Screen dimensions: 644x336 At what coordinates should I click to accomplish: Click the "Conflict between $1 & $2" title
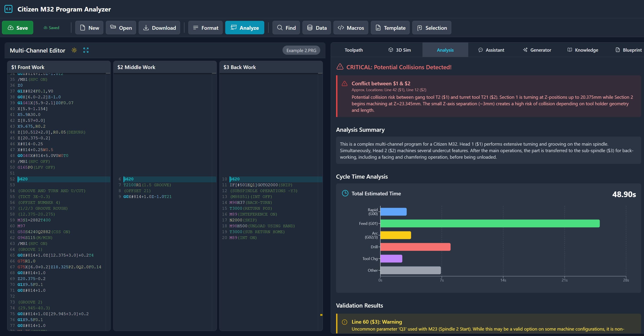pyautogui.click(x=381, y=84)
